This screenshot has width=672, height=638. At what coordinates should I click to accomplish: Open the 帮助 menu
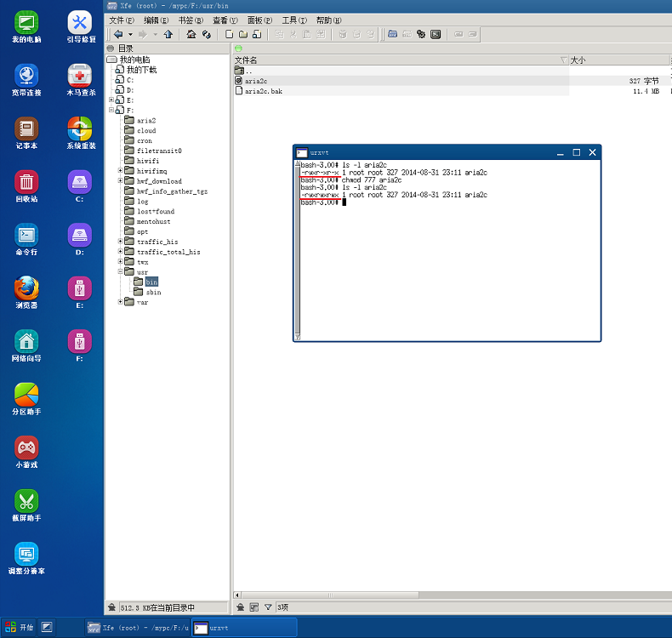pyautogui.click(x=328, y=20)
